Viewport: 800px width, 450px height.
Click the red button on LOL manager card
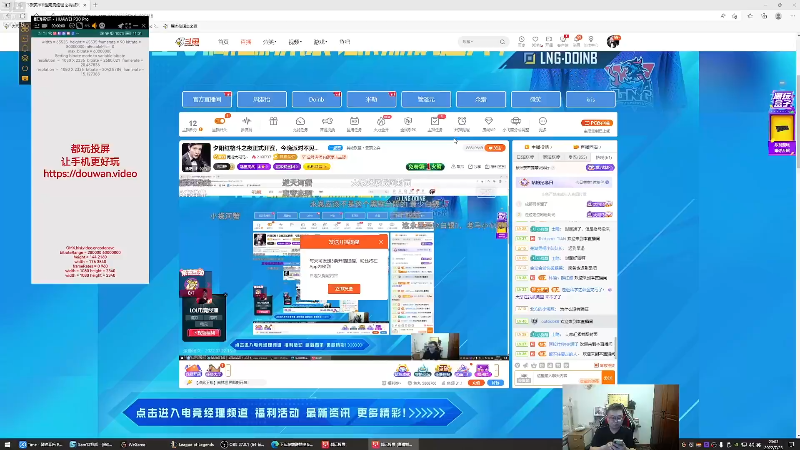204,333
